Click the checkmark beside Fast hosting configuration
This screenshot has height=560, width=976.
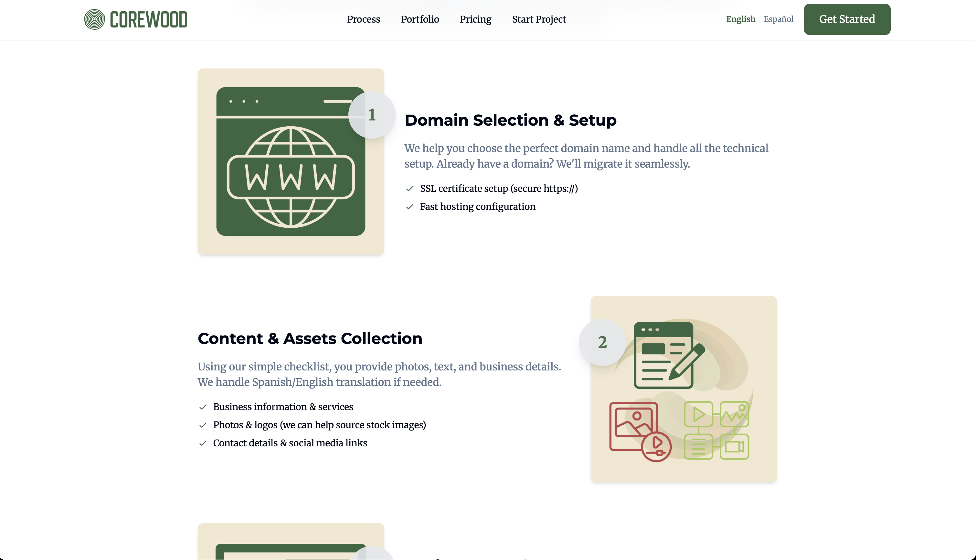410,207
